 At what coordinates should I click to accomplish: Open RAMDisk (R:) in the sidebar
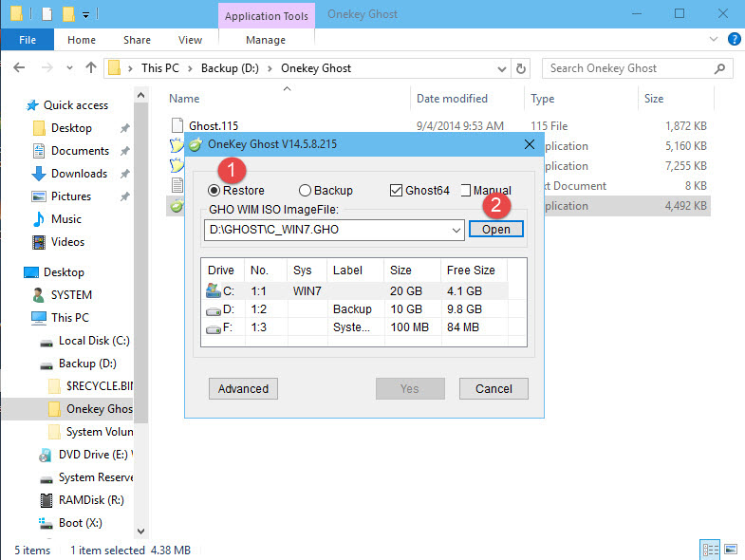pyautogui.click(x=91, y=500)
